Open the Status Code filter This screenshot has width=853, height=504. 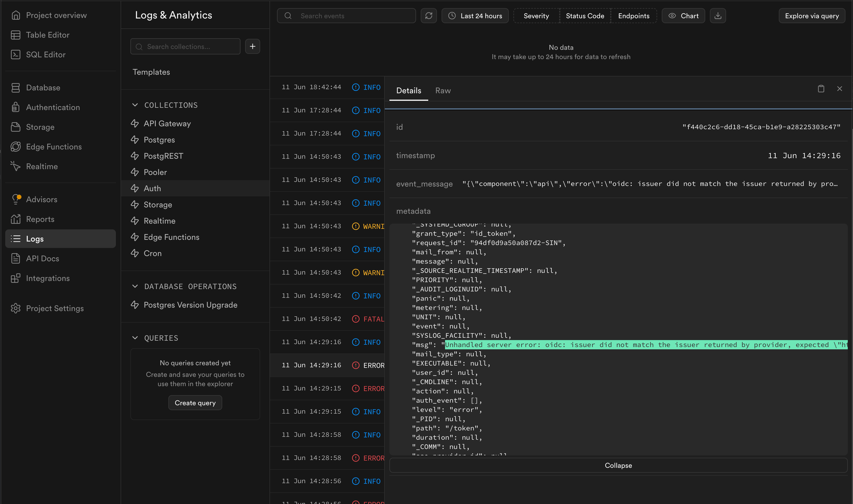pyautogui.click(x=585, y=16)
